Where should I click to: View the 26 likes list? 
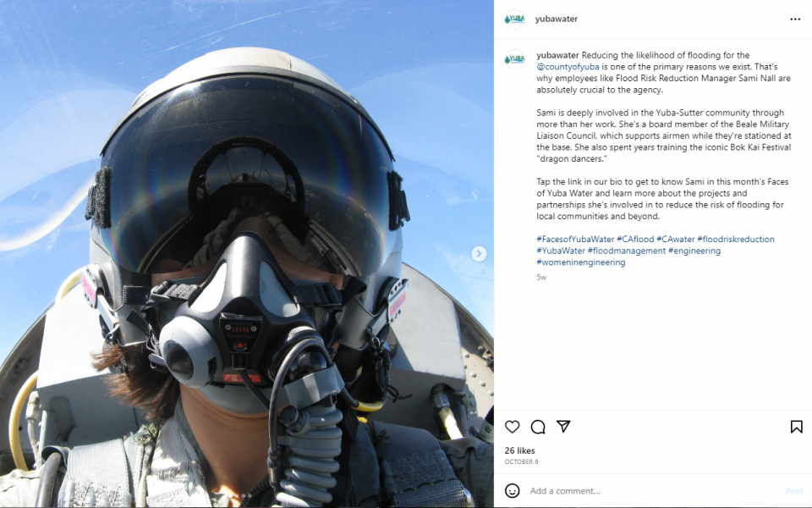tap(520, 450)
